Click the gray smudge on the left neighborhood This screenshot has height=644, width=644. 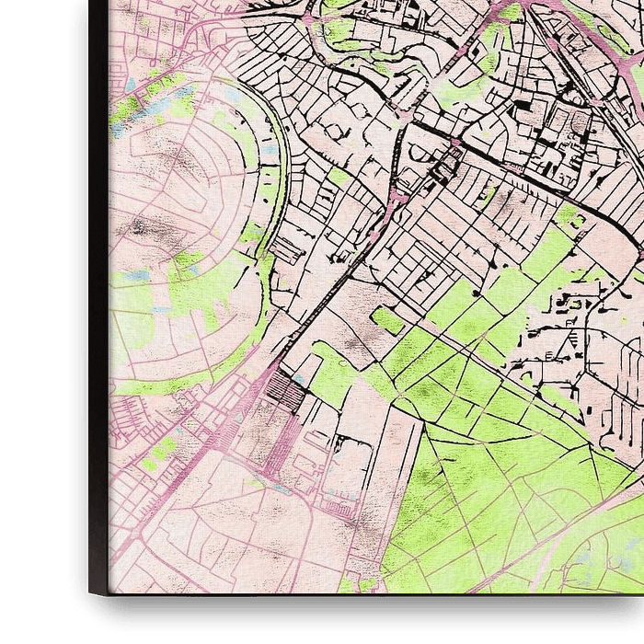(147, 225)
